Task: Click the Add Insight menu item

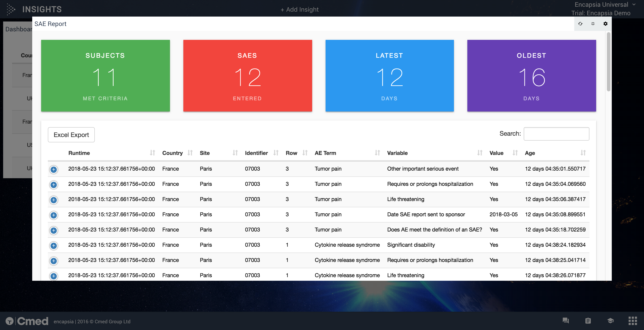Action: pyautogui.click(x=299, y=9)
